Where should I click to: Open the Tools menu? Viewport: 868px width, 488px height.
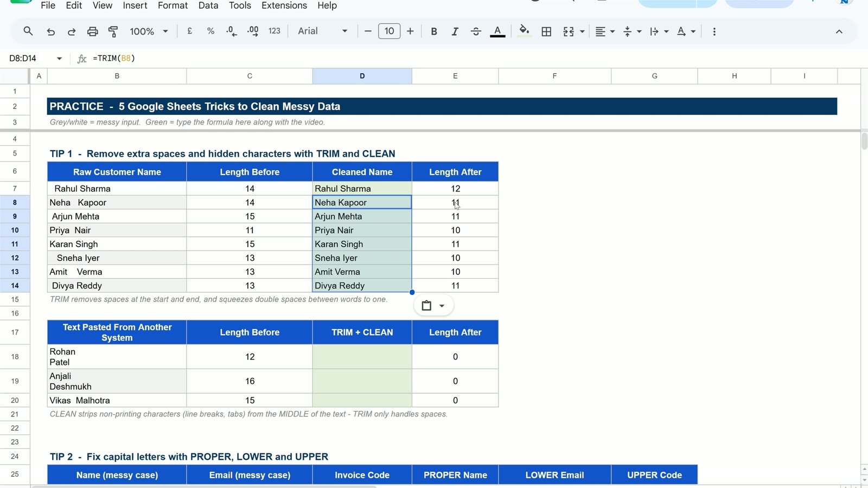click(240, 5)
